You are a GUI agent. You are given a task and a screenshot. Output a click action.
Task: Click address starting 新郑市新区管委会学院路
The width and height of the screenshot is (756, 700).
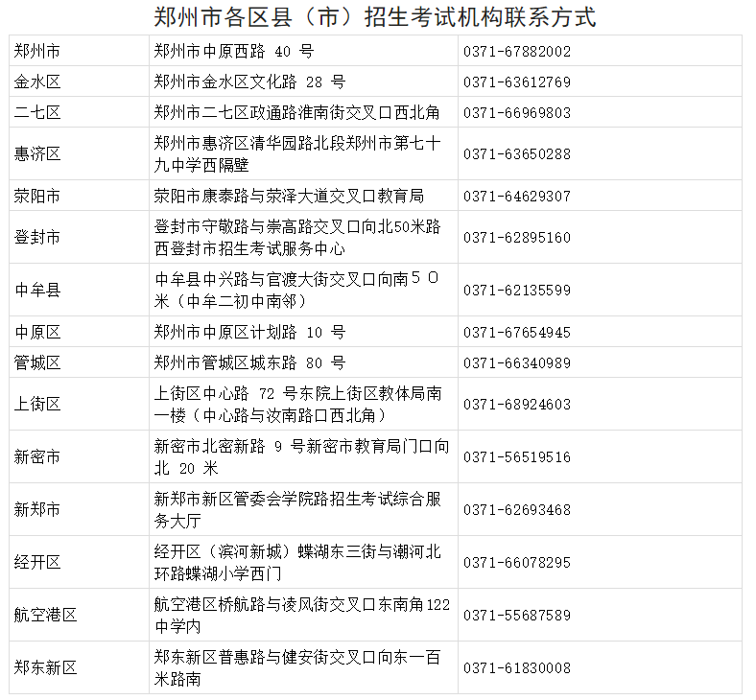point(297,510)
